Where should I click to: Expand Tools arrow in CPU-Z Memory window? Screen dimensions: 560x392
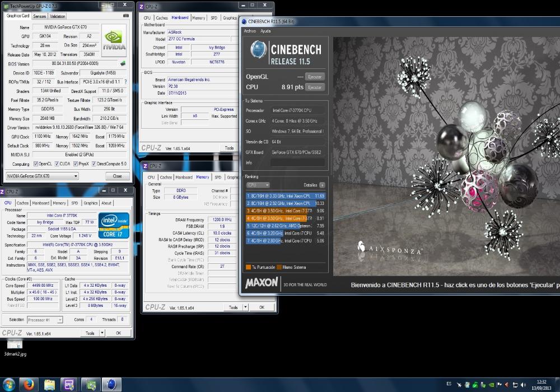[245, 307]
